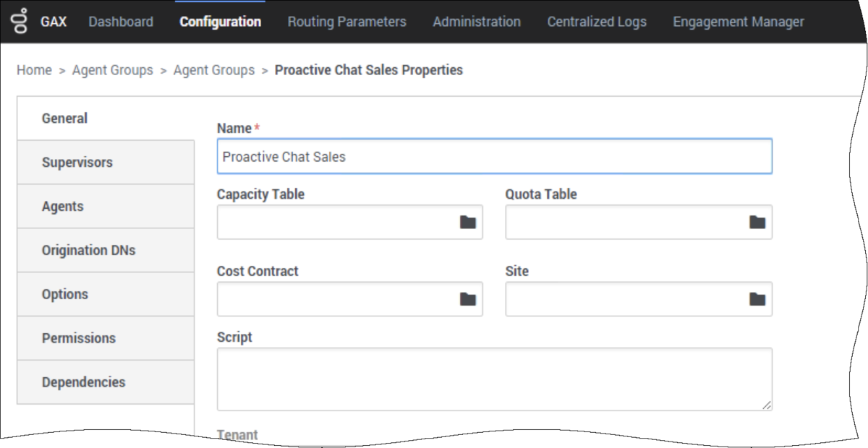868x448 pixels.
Task: Open the Routing Parameters menu
Action: [347, 22]
